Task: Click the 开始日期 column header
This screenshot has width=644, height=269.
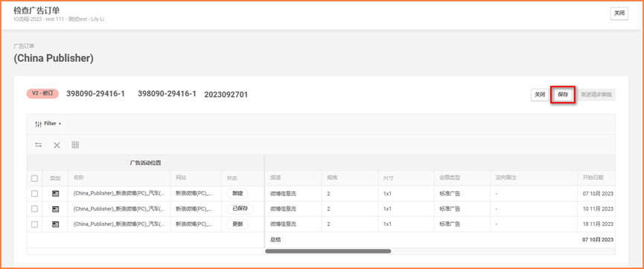Action: point(593,178)
